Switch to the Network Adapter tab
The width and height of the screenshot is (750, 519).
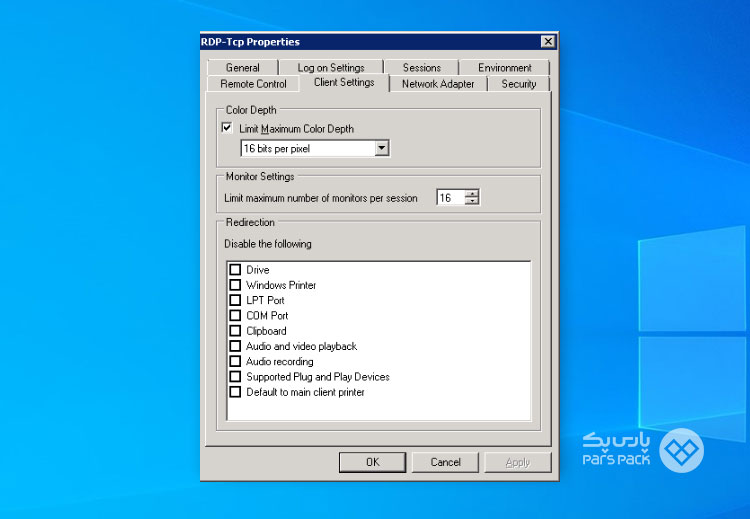click(438, 84)
